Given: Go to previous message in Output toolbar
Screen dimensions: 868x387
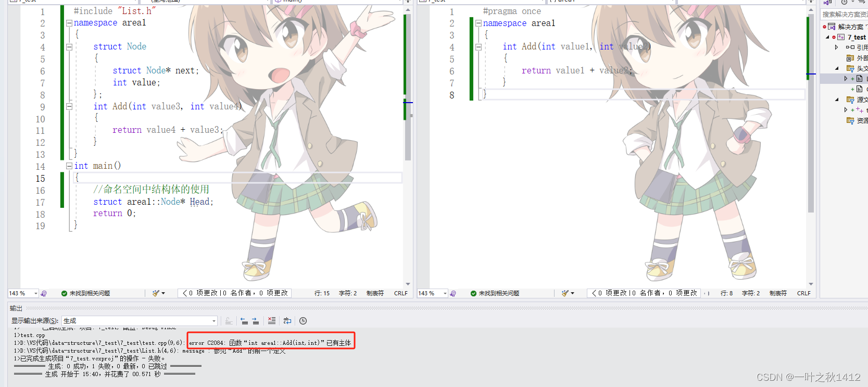Looking at the screenshot, I should [x=244, y=321].
